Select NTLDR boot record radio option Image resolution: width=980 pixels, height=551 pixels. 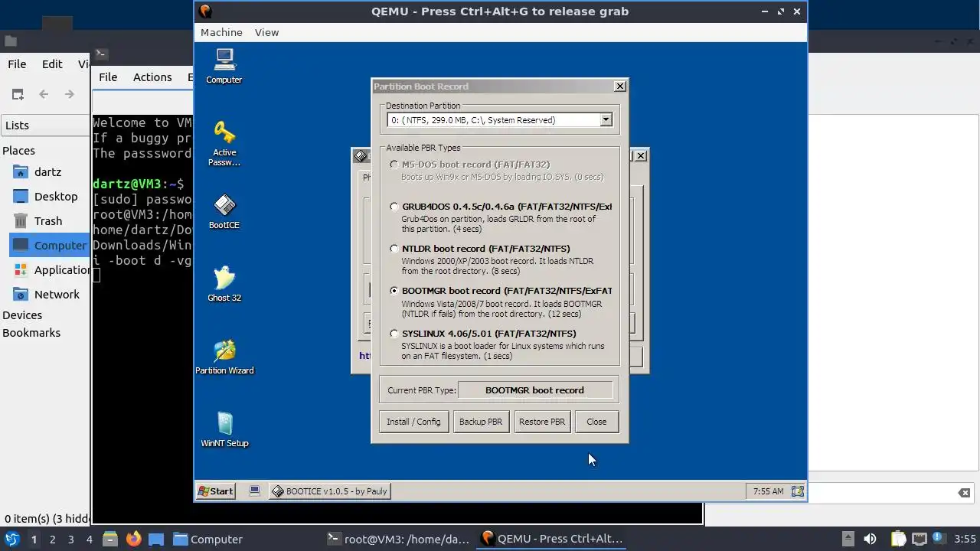click(x=394, y=249)
